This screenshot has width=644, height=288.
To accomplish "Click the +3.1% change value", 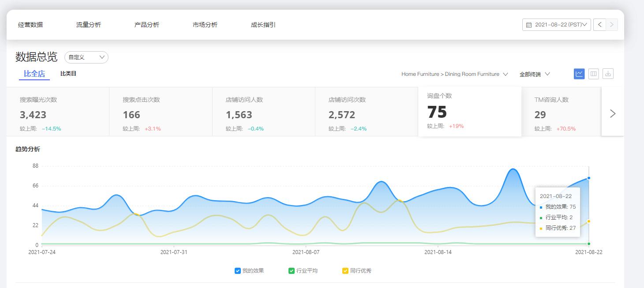I will [x=153, y=129].
